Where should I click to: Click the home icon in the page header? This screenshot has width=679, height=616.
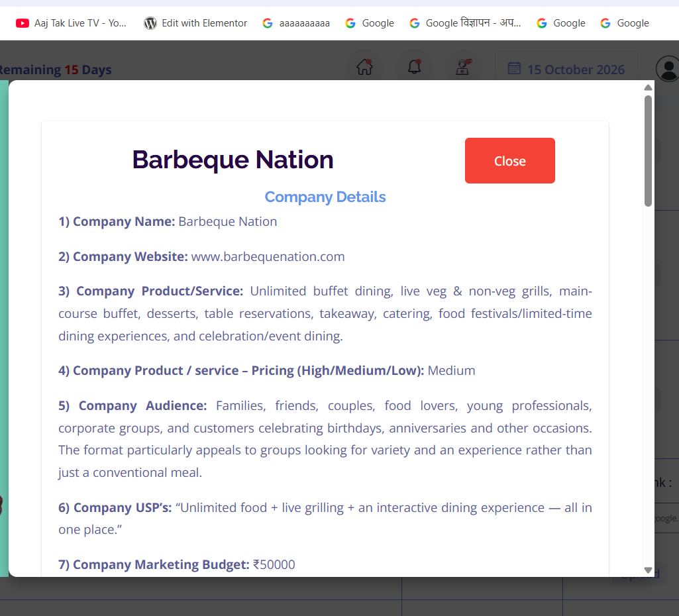[x=364, y=67]
